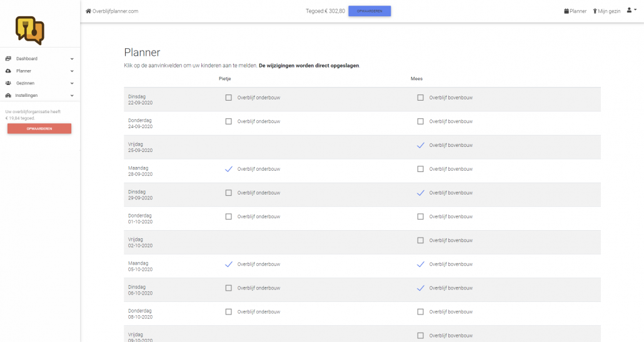Uncheck Mees bovenbouw for Dinsdag 29-09-2020
The height and width of the screenshot is (342, 644).
pos(420,193)
